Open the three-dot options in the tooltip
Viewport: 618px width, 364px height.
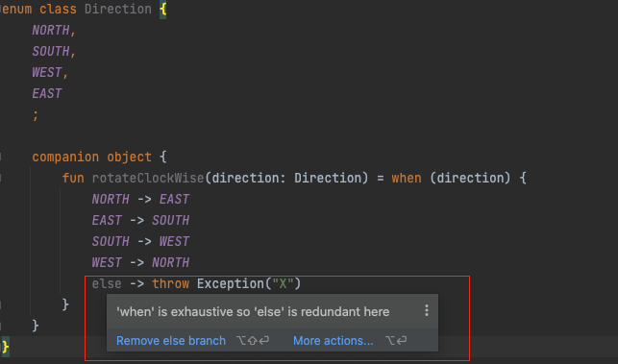coord(427,310)
